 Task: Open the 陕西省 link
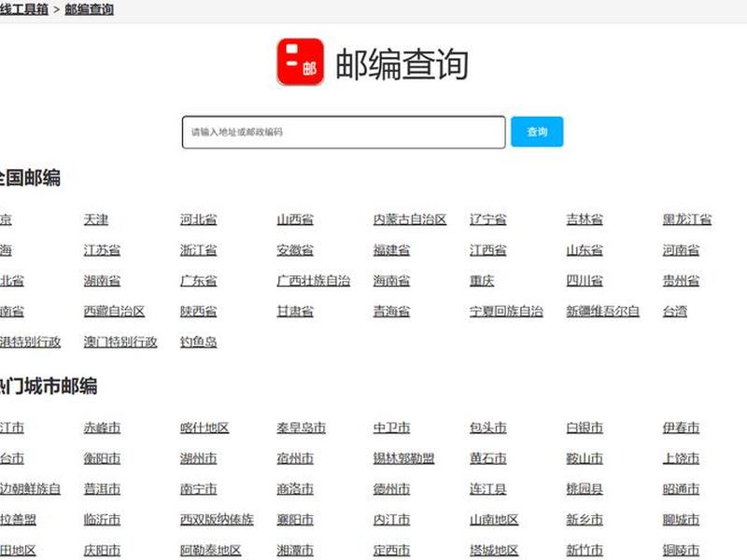(x=198, y=312)
